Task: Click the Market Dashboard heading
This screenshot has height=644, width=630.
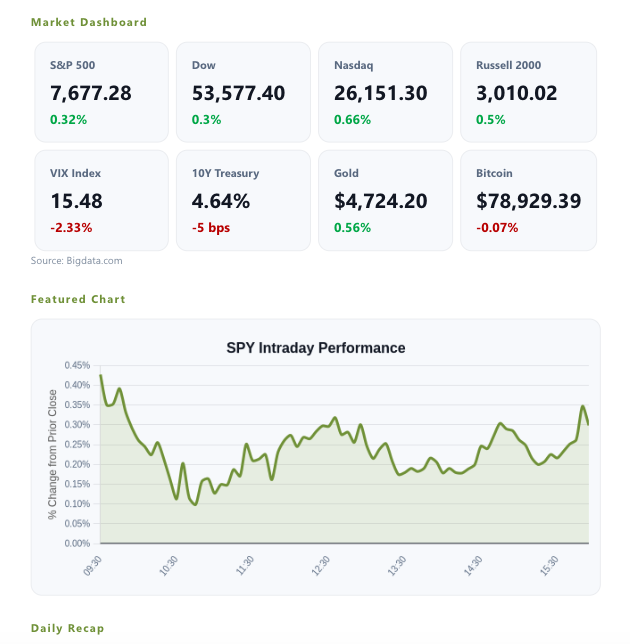Action: (x=89, y=22)
